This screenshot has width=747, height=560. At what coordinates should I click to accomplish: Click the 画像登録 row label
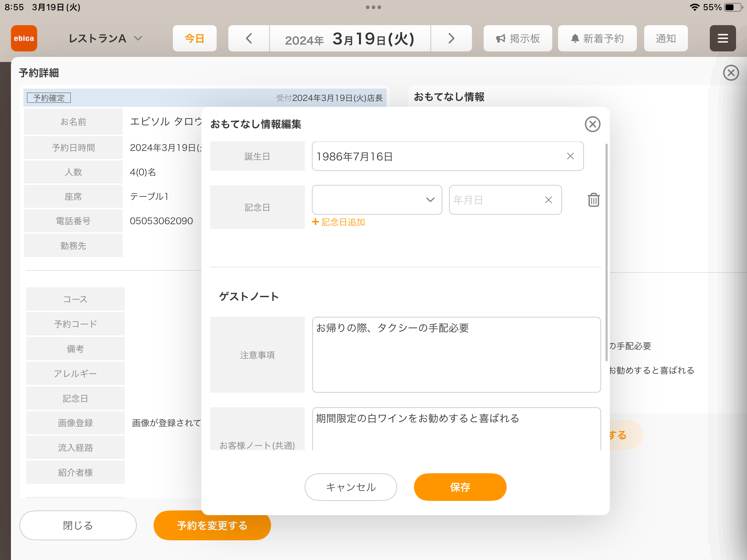(75, 423)
